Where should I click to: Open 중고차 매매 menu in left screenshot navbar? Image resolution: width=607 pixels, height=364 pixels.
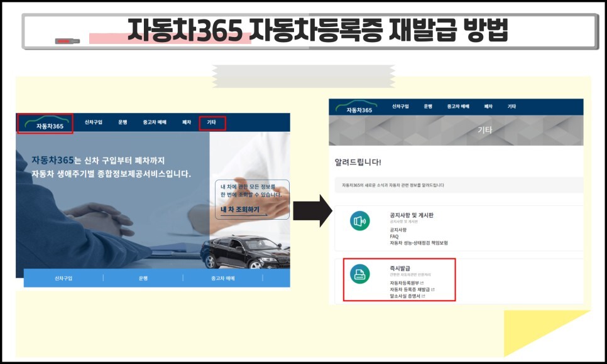pyautogui.click(x=155, y=122)
